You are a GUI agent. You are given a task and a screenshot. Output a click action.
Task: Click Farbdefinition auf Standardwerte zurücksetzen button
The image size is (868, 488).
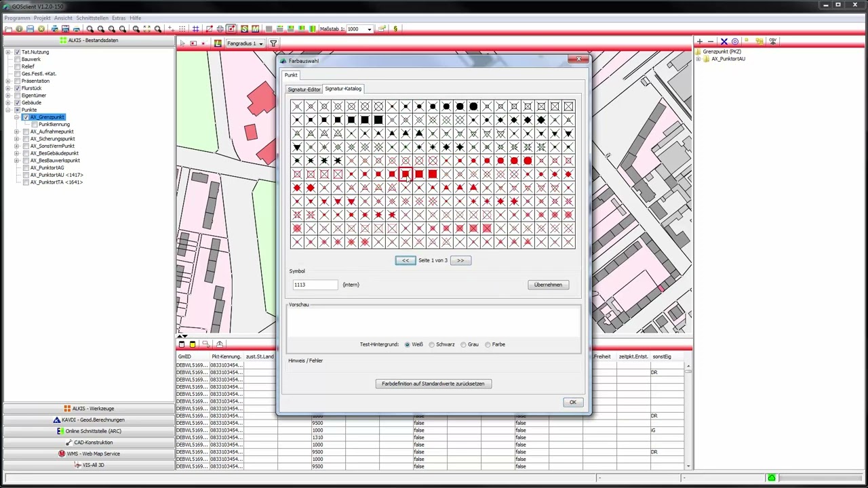pos(433,384)
